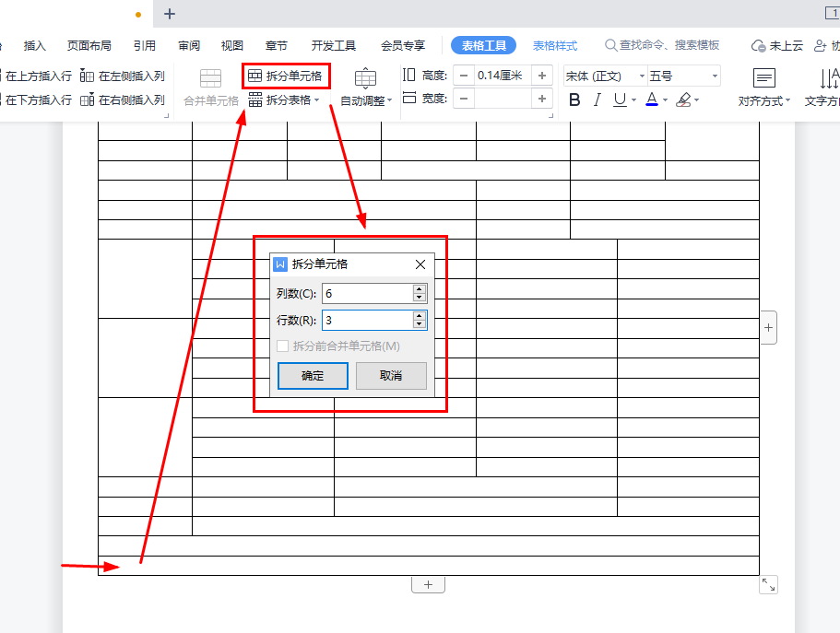
Task: Click the Not on Cloud (未上云) icon
Action: coord(758,46)
